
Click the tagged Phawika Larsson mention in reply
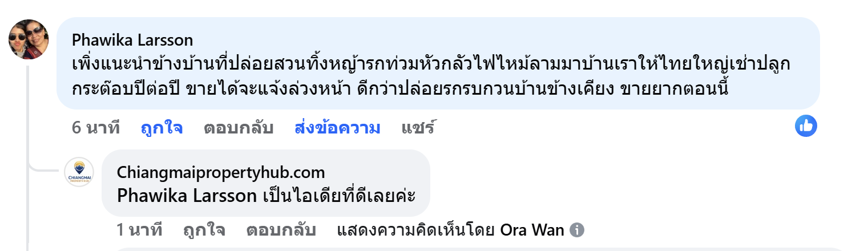click(x=187, y=196)
